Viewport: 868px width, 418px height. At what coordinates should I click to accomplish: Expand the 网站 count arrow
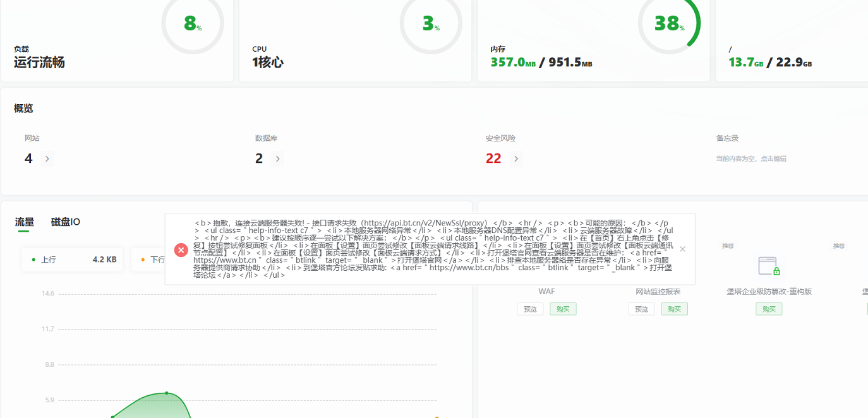pyautogui.click(x=47, y=159)
